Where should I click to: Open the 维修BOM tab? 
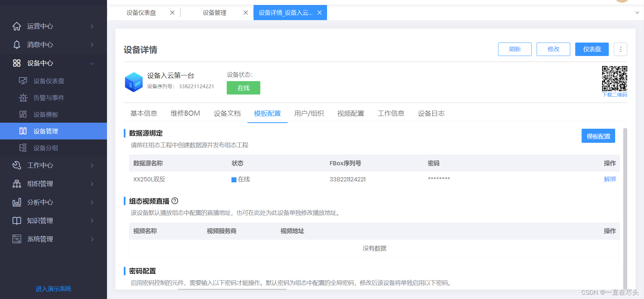(185, 113)
